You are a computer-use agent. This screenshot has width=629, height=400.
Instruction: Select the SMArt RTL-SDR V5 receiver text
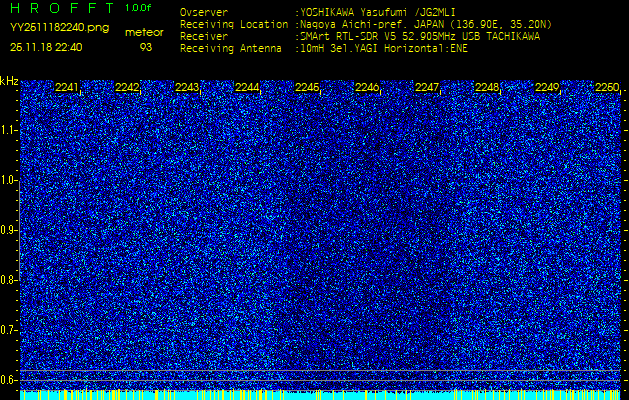click(x=420, y=37)
